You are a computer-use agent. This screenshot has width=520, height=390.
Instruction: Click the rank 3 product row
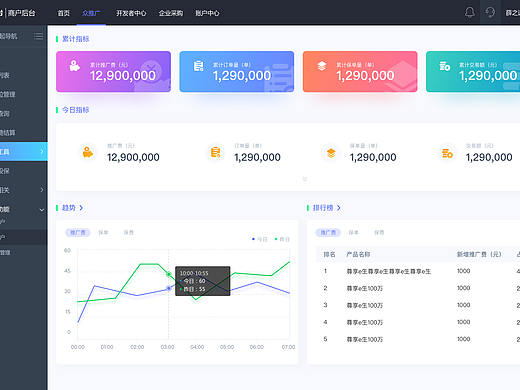point(418,305)
